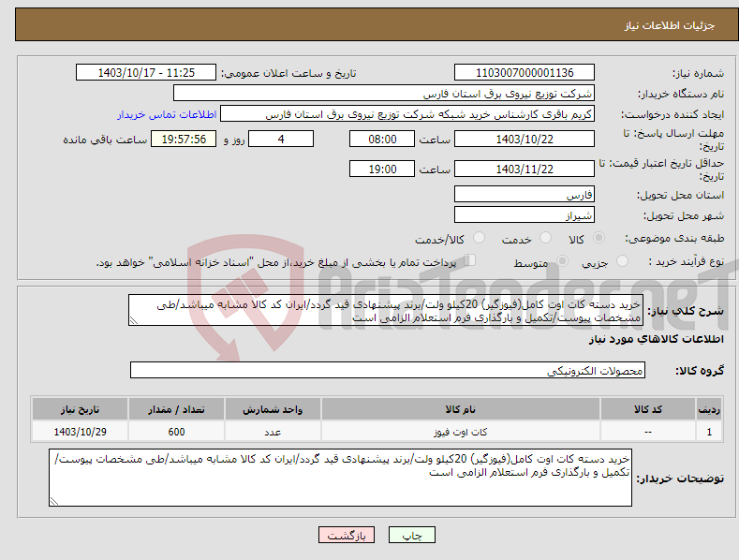The height and width of the screenshot is (560, 739).
Task: Click the delivery city field شیراز
Action: tap(525, 215)
